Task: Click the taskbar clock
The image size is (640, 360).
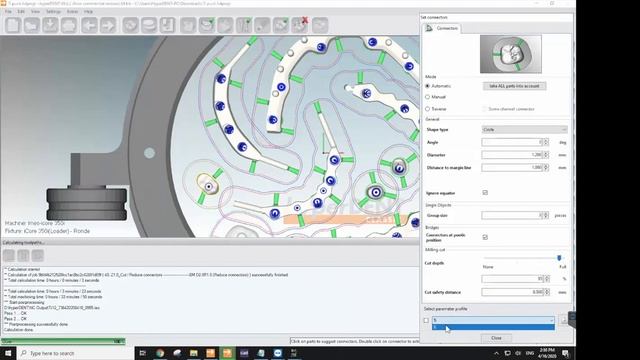Action: coord(547,353)
